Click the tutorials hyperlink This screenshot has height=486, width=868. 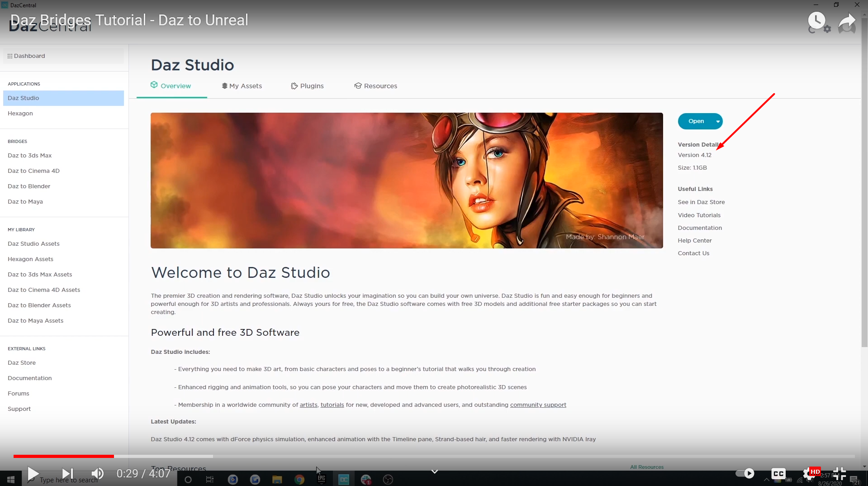pos(332,405)
